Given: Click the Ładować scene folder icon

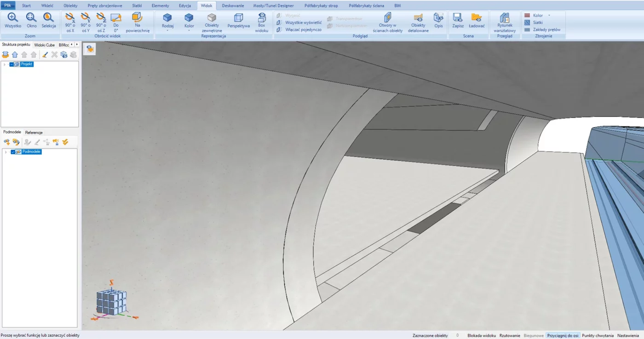Looking at the screenshot, I should [x=477, y=18].
